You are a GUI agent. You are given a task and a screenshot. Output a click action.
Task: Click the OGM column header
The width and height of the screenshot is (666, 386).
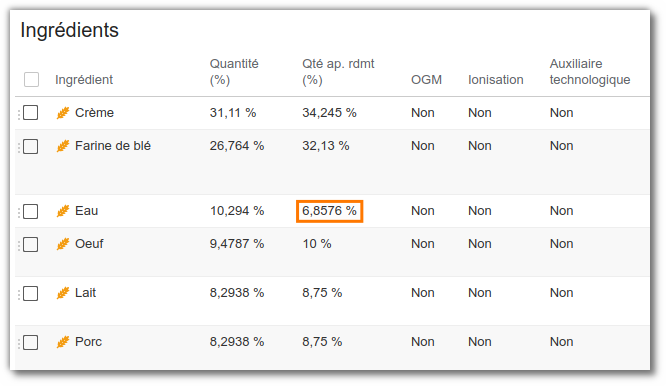426,79
